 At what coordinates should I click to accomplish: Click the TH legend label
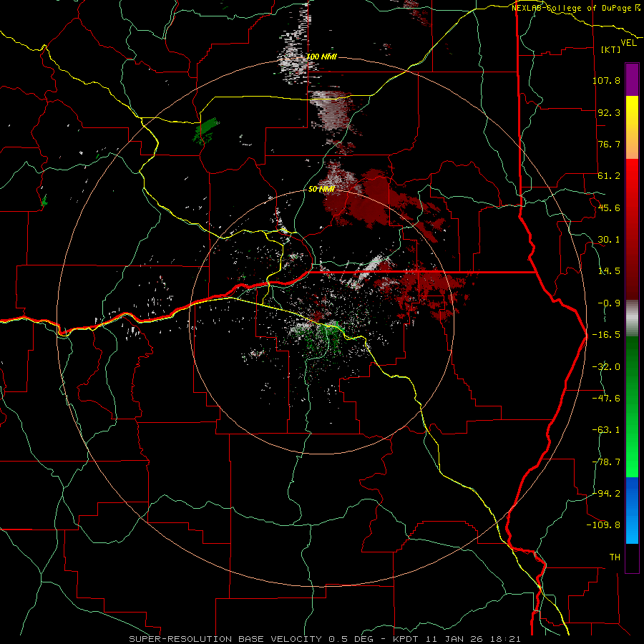pos(615,557)
